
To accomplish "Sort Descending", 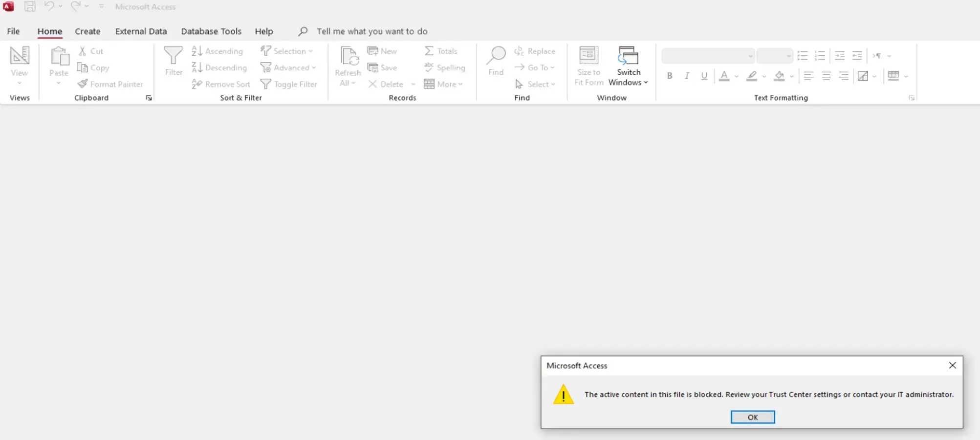I will [x=219, y=67].
